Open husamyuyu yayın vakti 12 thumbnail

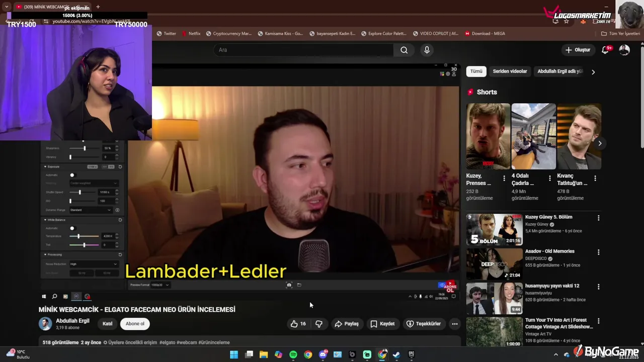[494, 299]
